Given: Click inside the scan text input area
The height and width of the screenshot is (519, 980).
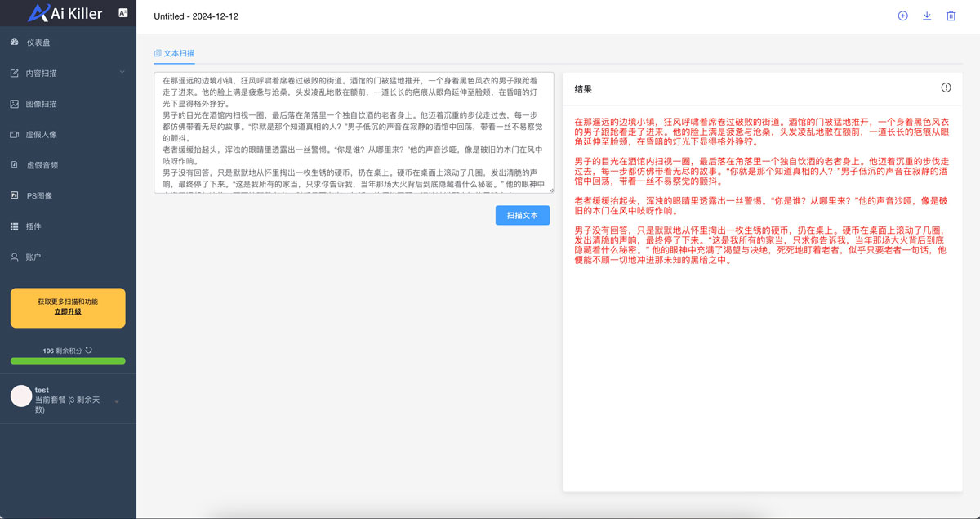Looking at the screenshot, I should click(x=354, y=132).
